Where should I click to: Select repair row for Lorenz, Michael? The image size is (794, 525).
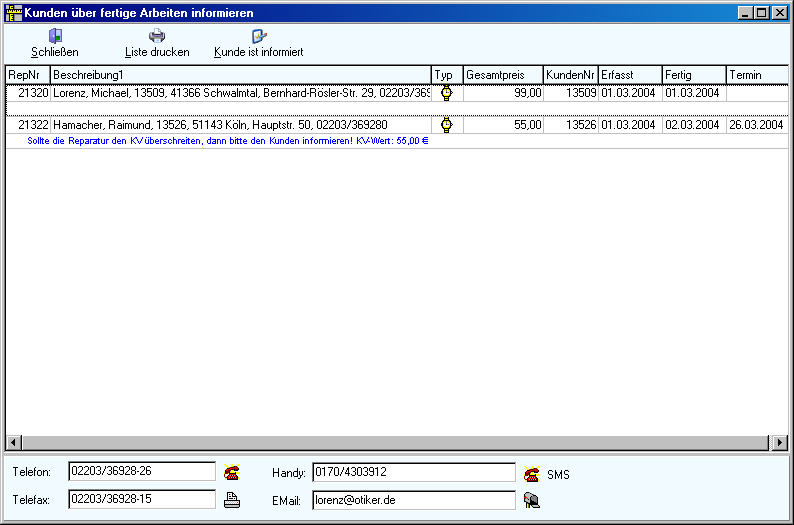[x=240, y=93]
